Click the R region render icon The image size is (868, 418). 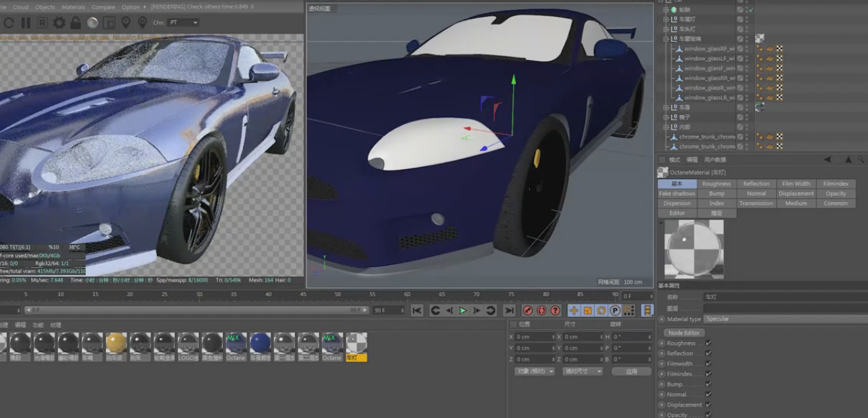coord(42,23)
